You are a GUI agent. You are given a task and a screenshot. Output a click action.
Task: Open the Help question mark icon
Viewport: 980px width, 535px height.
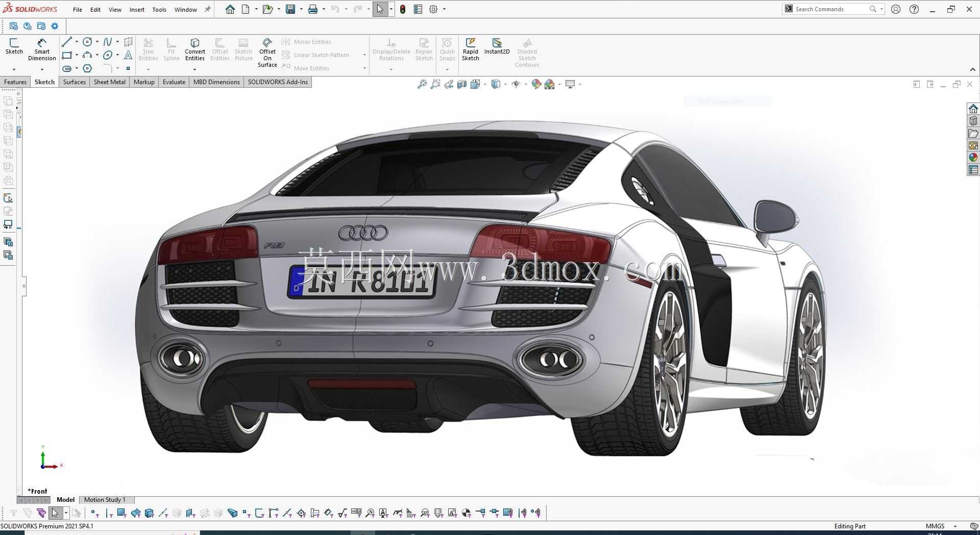[914, 9]
